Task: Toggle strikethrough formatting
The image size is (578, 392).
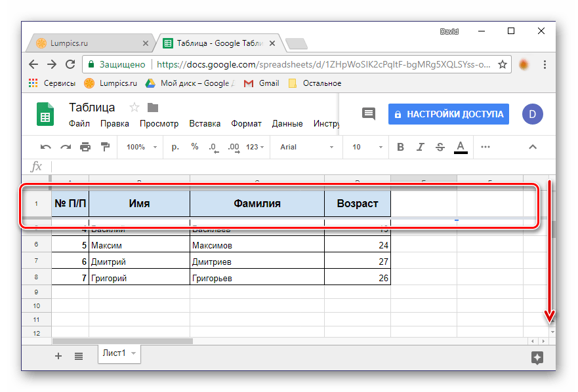Action: click(x=440, y=147)
